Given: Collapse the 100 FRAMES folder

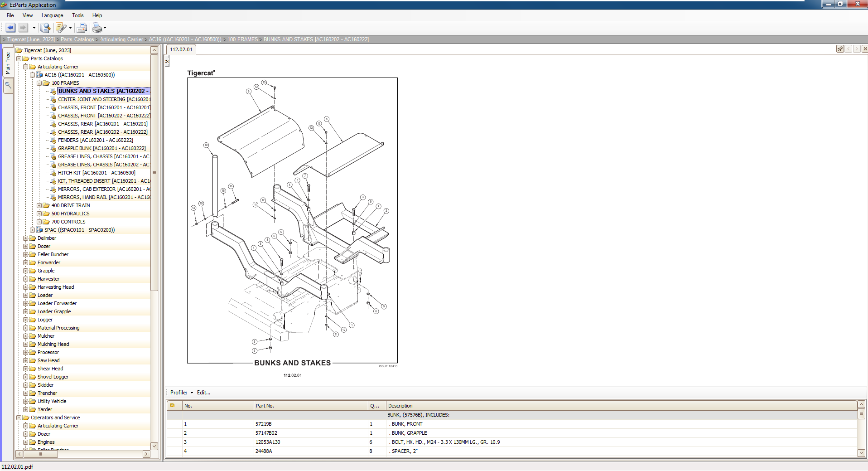Looking at the screenshot, I should (39, 83).
